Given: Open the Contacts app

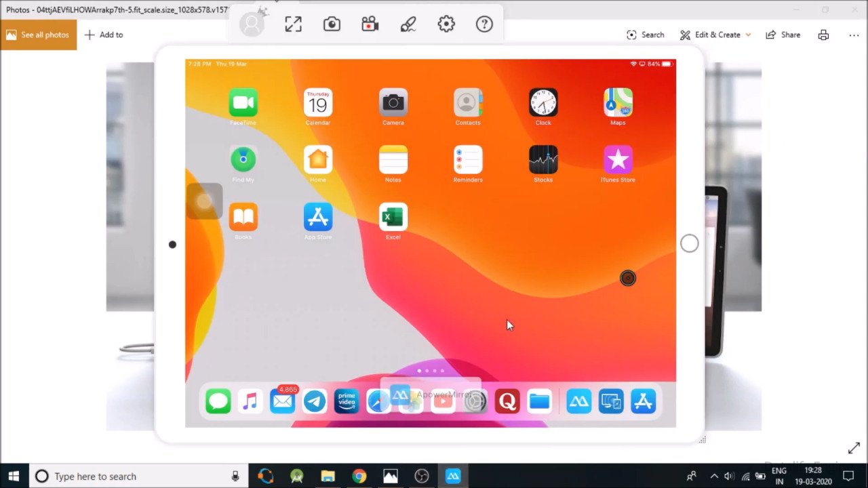Looking at the screenshot, I should coord(468,103).
